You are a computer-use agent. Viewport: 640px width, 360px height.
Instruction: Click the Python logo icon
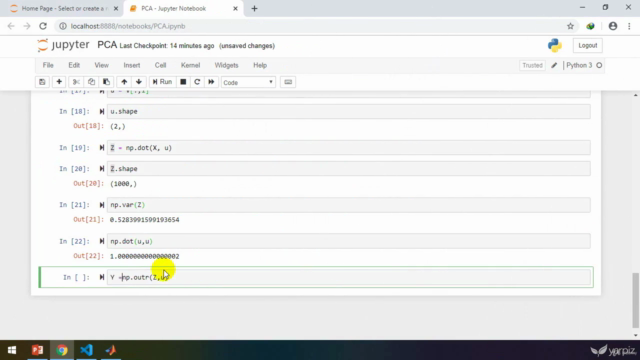(555, 45)
